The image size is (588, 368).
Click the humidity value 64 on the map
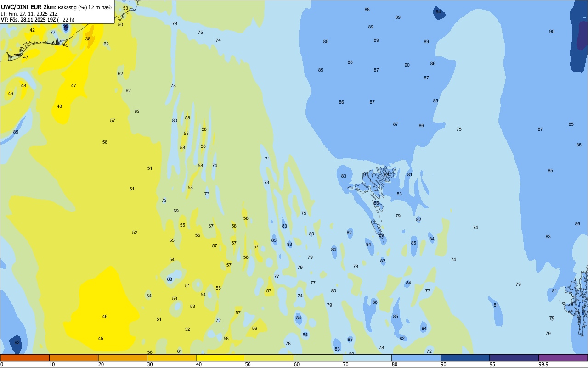(x=149, y=296)
